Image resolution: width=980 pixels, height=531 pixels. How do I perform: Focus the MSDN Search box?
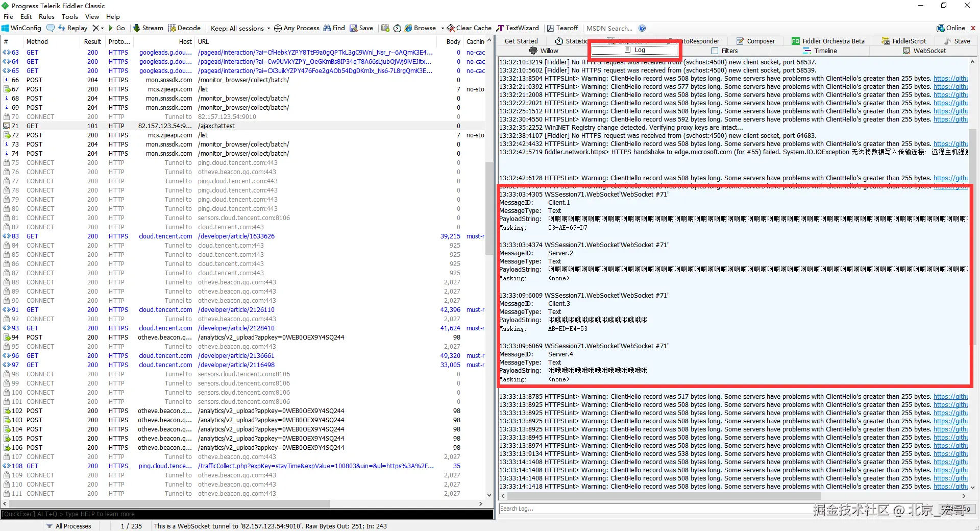point(609,28)
